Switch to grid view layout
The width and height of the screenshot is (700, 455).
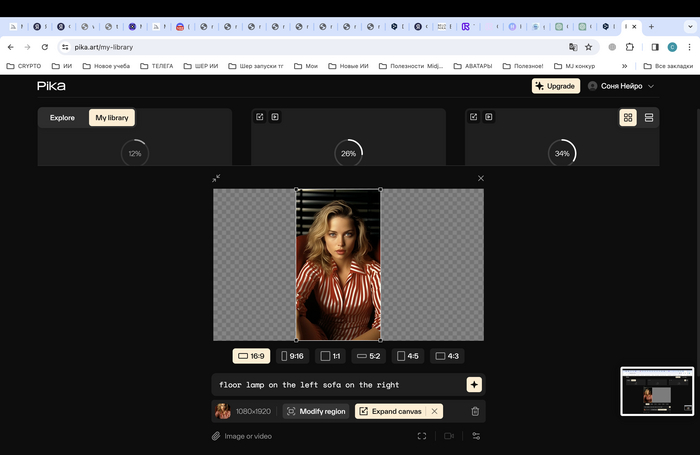click(x=628, y=118)
